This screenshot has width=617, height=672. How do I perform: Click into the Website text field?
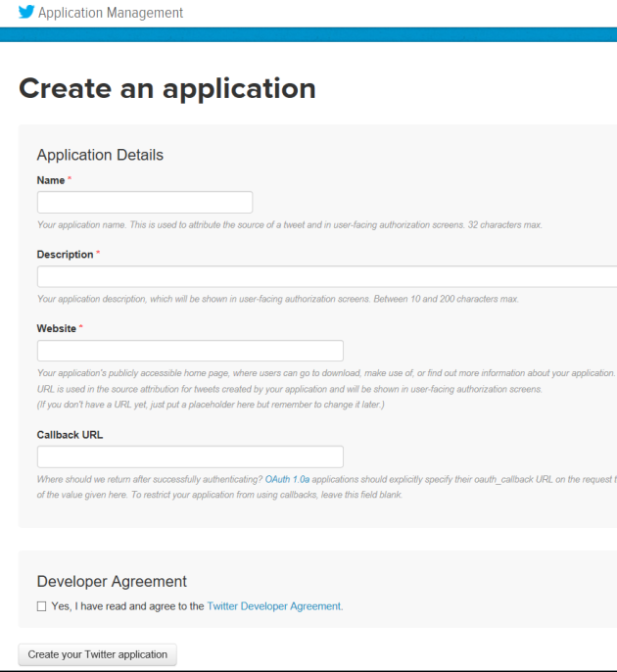click(190, 351)
